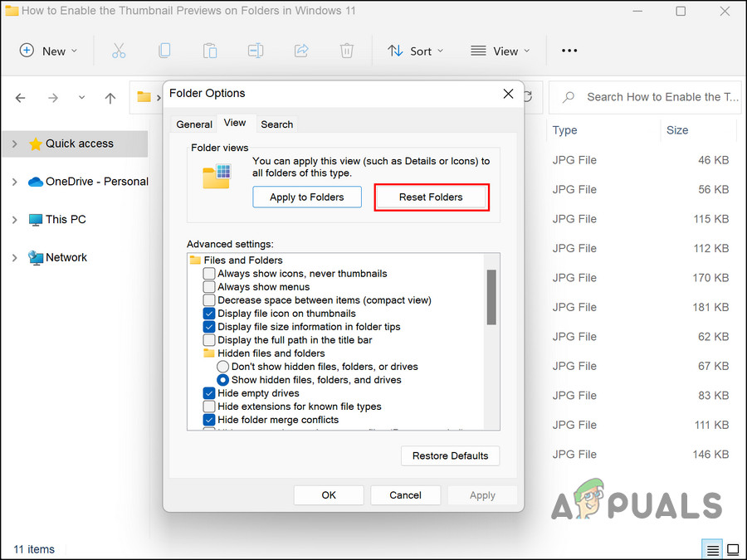Click the Advanced settings scrollbar thumb
Screen dimensions: 747x560
click(491, 297)
